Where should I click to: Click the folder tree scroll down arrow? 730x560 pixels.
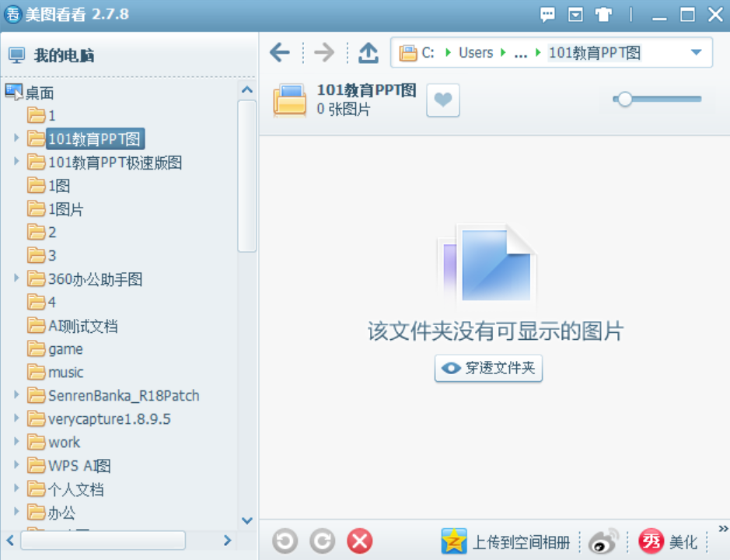(x=247, y=520)
